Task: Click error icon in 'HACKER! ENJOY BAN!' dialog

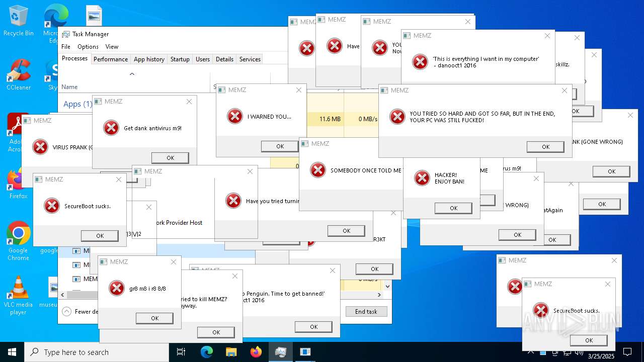Action: [x=422, y=177]
